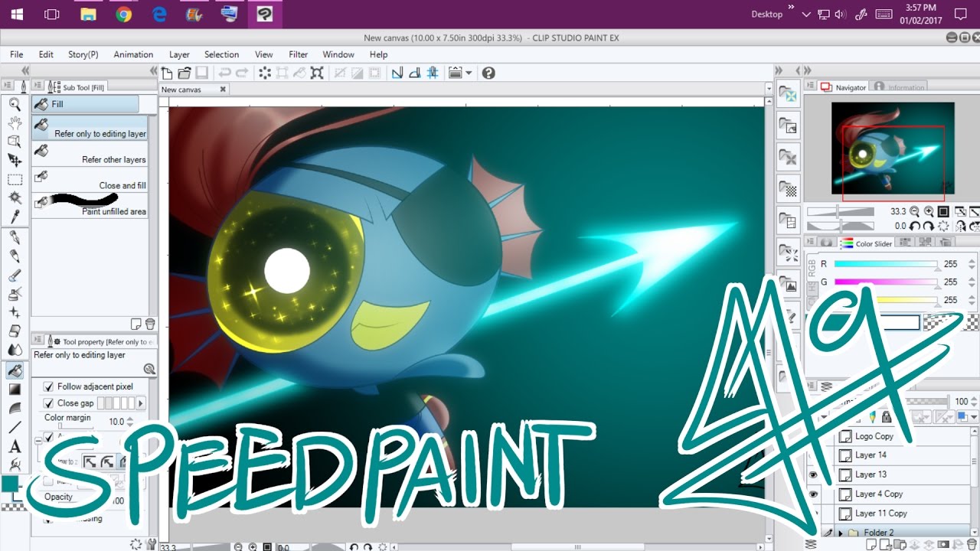Image resolution: width=980 pixels, height=551 pixels.
Task: Toggle Snap to Grid in command bar
Action: click(x=433, y=73)
